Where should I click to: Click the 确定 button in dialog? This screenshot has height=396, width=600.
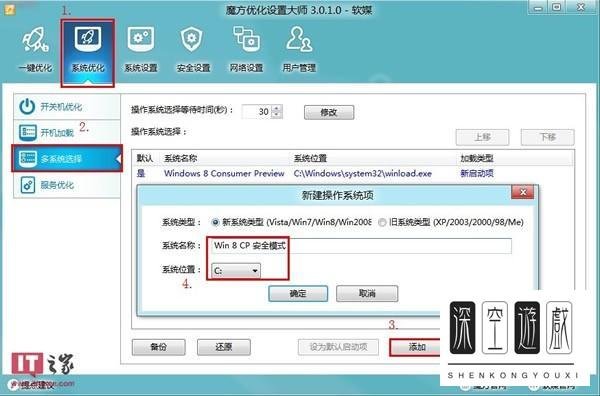pyautogui.click(x=298, y=293)
